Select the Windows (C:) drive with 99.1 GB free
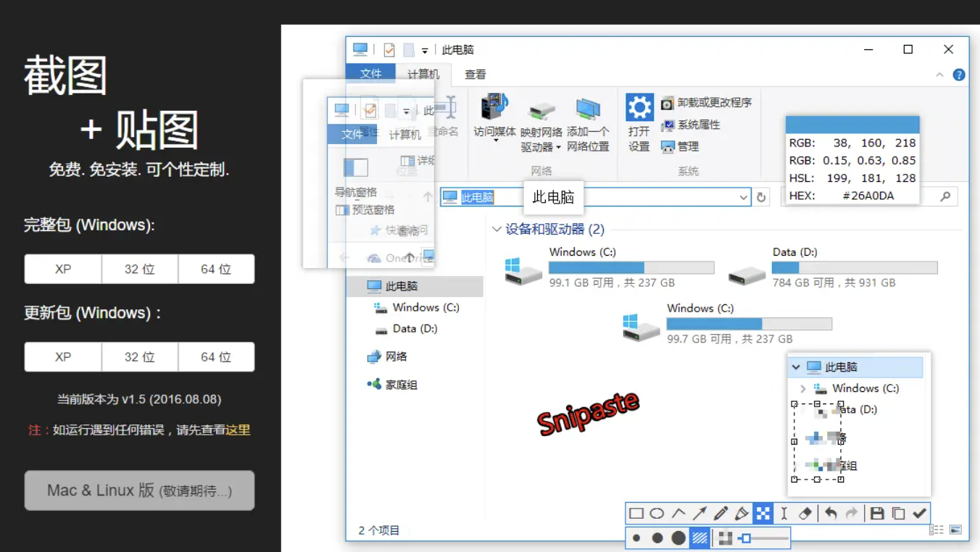The image size is (980, 552). coord(609,267)
